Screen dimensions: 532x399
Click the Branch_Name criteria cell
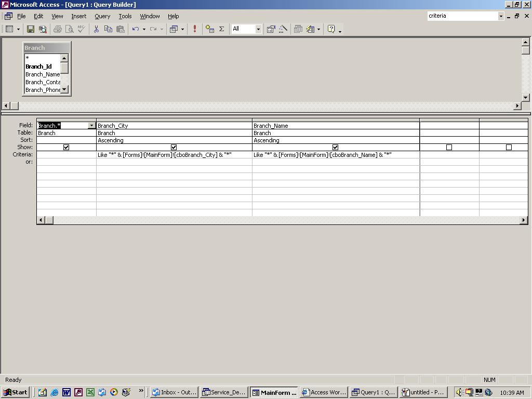pyautogui.click(x=336, y=155)
